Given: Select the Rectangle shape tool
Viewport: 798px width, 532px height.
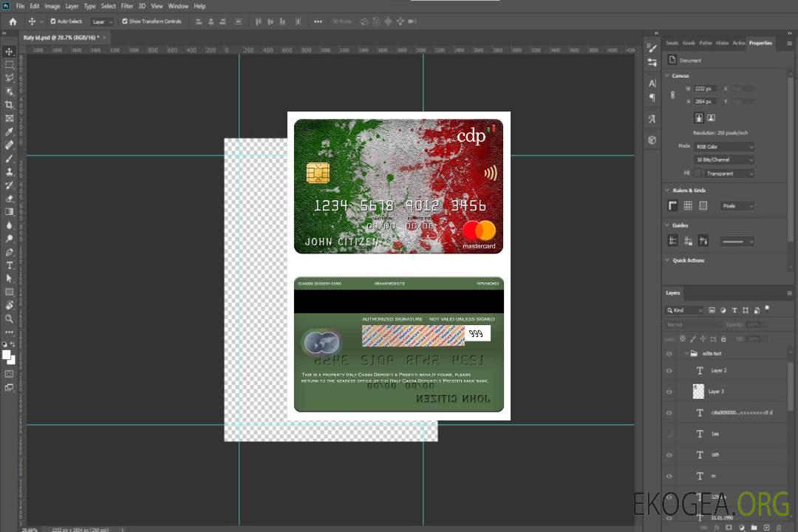Looking at the screenshot, I should pos(9,292).
